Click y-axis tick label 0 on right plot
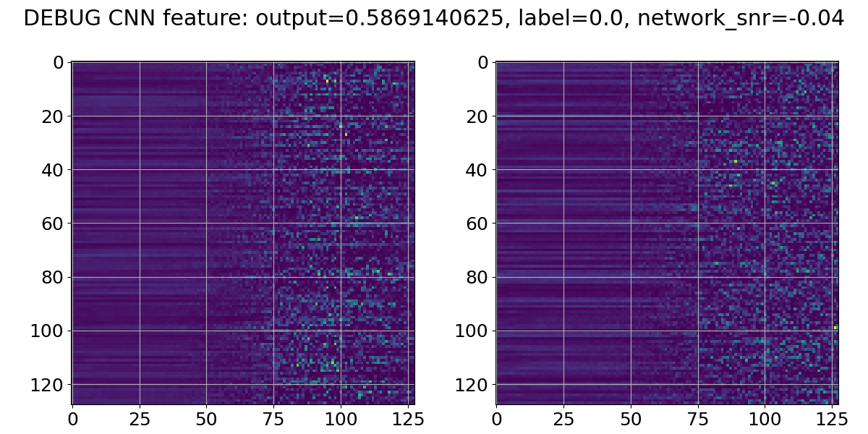 [482, 63]
